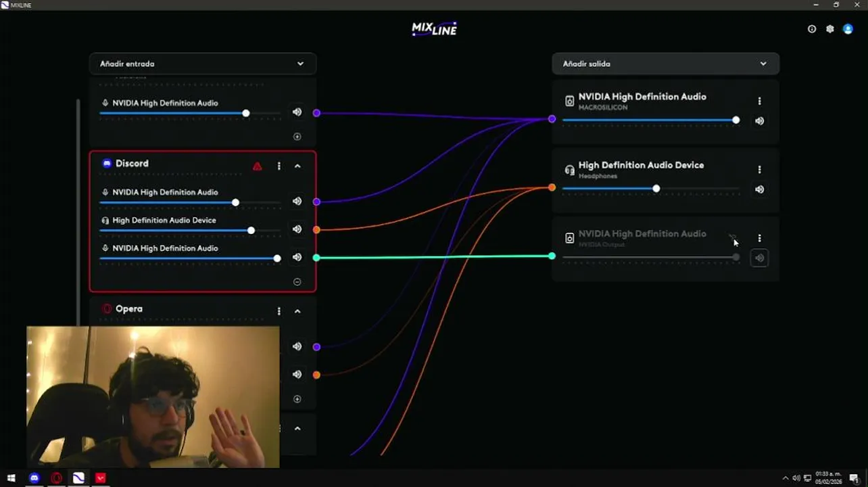868x487 pixels.
Task: Open the Añadir salida dropdown
Action: [666, 64]
